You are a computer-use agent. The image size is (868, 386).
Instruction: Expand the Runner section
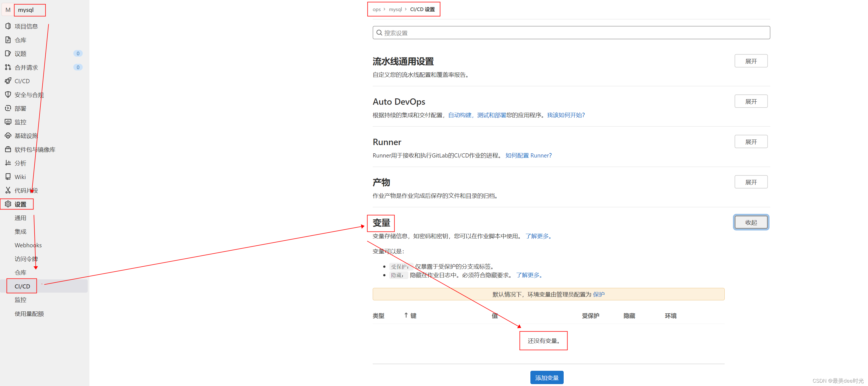point(751,142)
